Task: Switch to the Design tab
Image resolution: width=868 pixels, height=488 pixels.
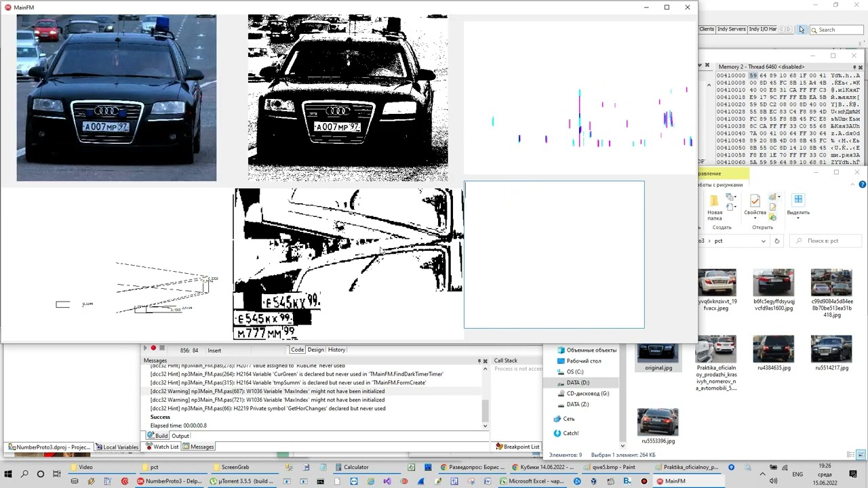Action: (316, 350)
